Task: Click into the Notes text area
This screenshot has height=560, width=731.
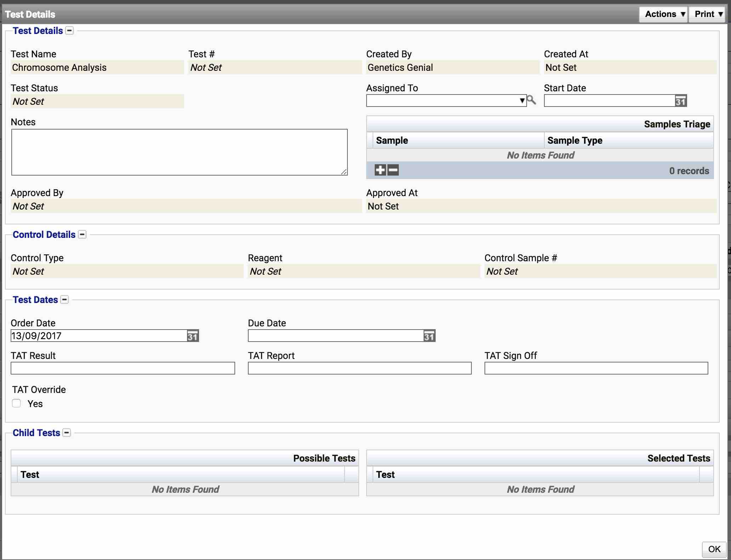Action: [x=180, y=152]
